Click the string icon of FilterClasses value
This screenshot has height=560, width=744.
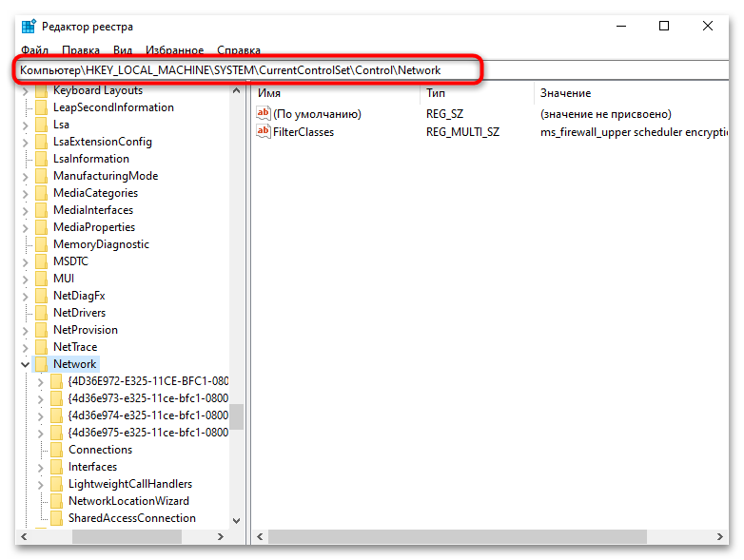click(x=263, y=131)
